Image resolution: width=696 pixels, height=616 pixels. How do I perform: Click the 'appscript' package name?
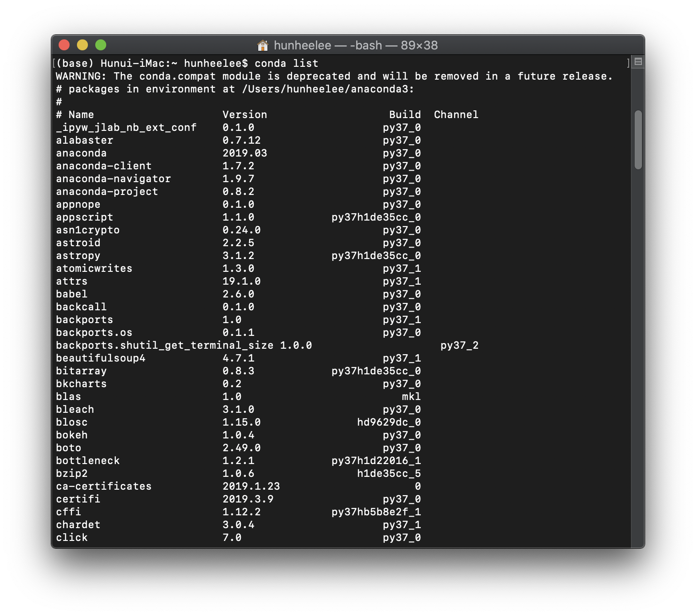(x=85, y=217)
